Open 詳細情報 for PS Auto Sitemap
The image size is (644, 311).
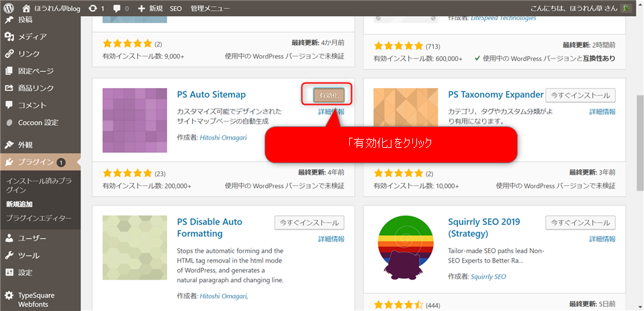pos(332,112)
